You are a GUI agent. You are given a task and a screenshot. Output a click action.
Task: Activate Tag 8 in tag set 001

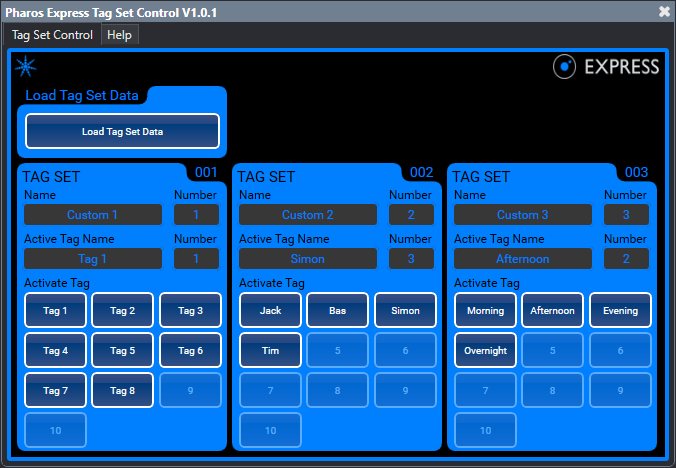tap(122, 390)
